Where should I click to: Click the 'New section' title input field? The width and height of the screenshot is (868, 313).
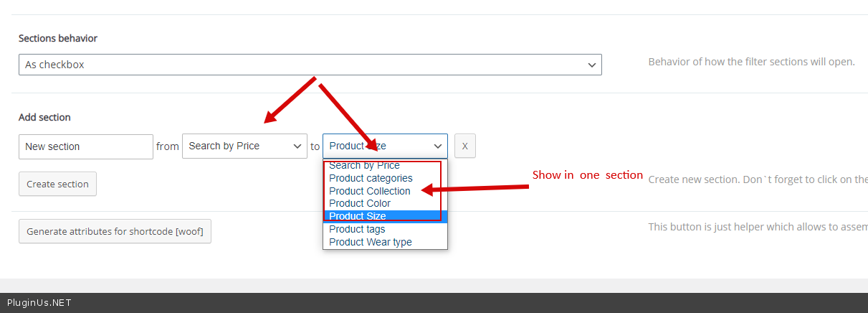pos(86,146)
